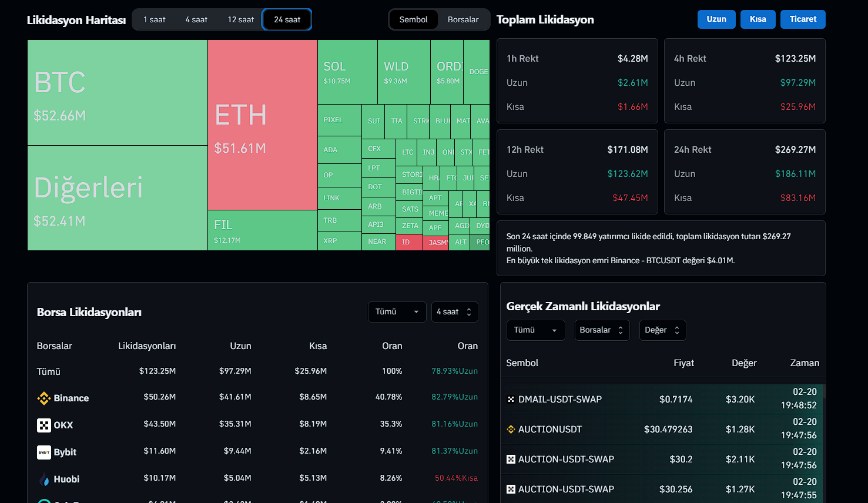Switch heatmap view to Sembol
The width and height of the screenshot is (868, 503).
tap(413, 19)
